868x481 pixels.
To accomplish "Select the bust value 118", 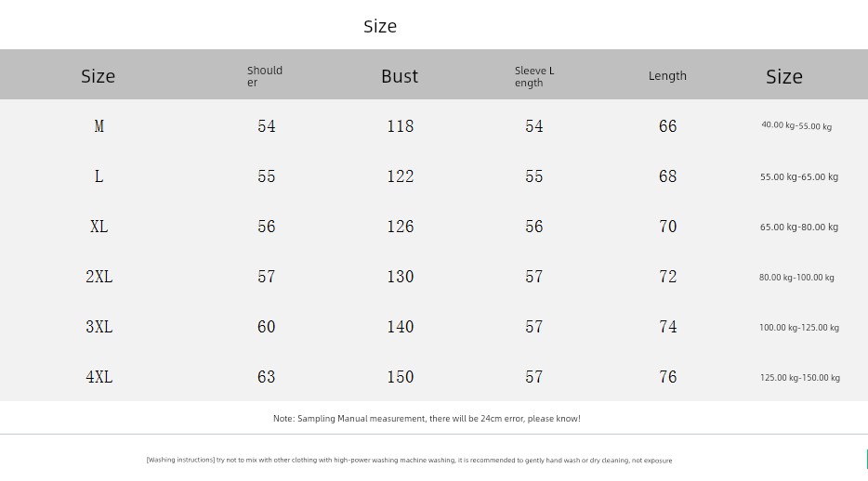I will click(401, 126).
